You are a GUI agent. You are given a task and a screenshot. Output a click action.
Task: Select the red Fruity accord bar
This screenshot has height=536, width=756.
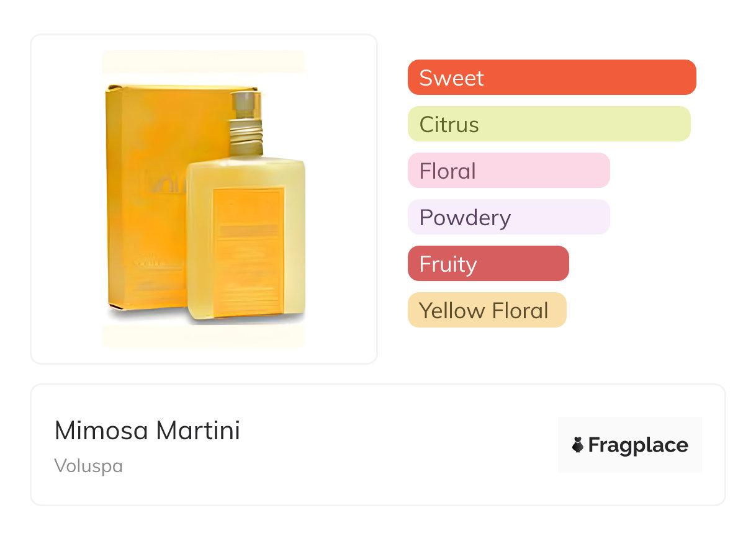pyautogui.click(x=488, y=264)
